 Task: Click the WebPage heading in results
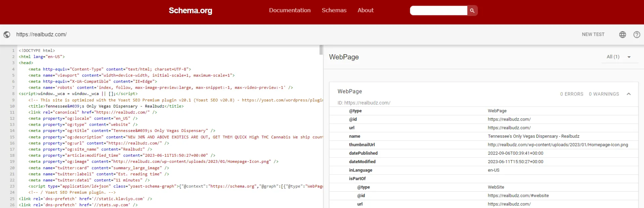(344, 57)
